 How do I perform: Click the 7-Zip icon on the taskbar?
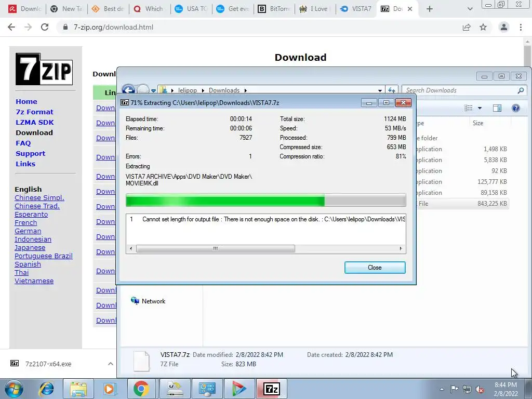271,389
